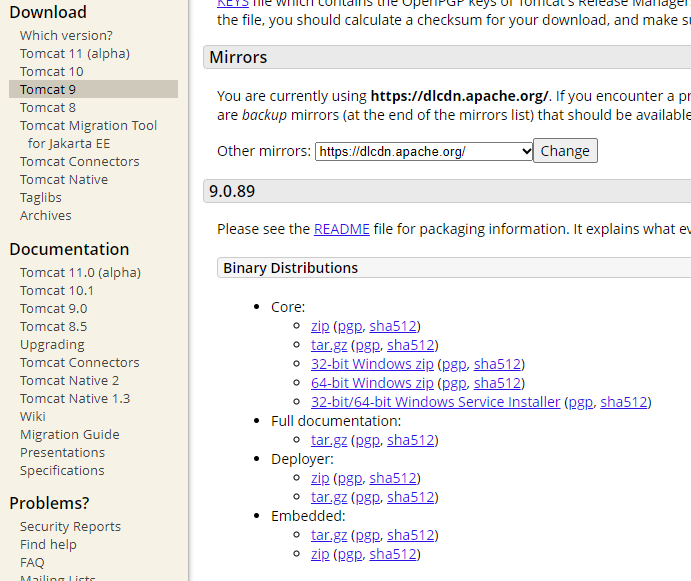The image size is (691, 581).
Task: Open pgp signature for 64-bit Windows zip
Action: click(x=454, y=384)
